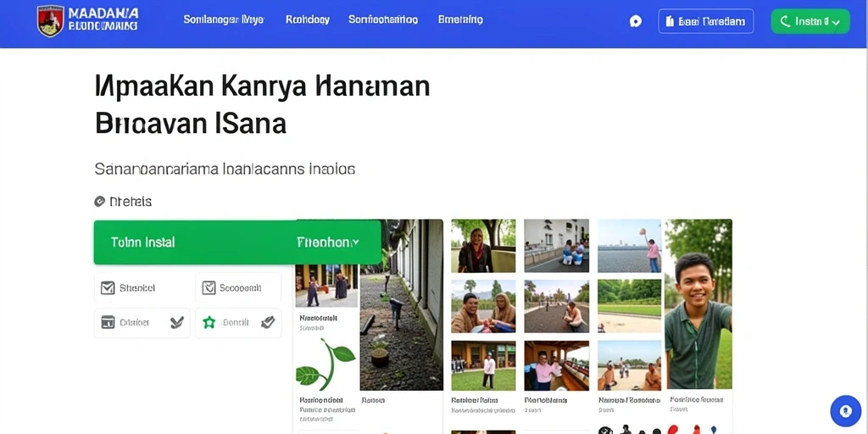Open the garden pathway photo thumbnail
The width and height of the screenshot is (868, 434).
(401, 305)
